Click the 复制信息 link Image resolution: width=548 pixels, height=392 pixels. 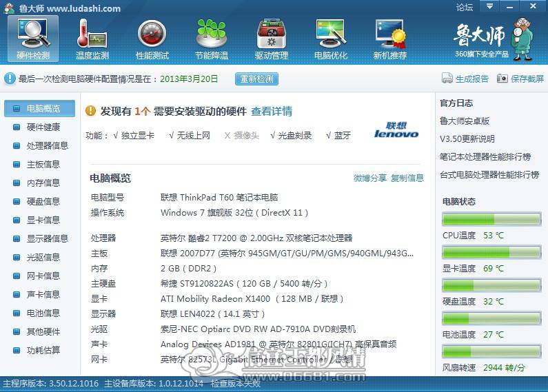pyautogui.click(x=407, y=178)
